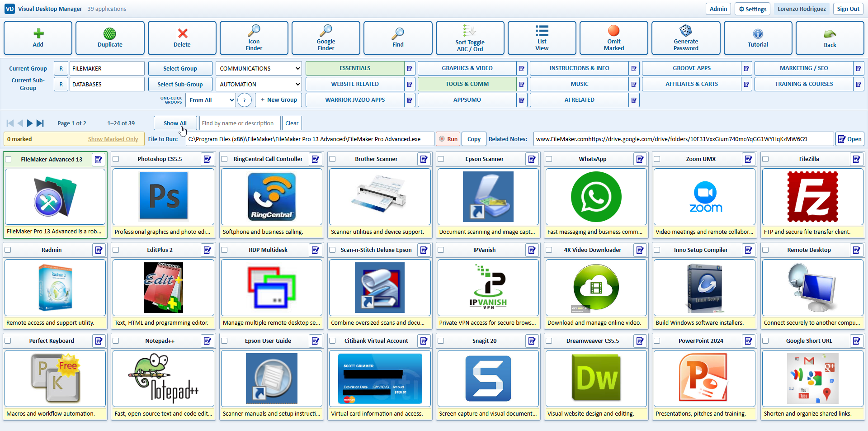The width and height of the screenshot is (868, 431).
Task: Open the Google Finder tool
Action: [326, 38]
